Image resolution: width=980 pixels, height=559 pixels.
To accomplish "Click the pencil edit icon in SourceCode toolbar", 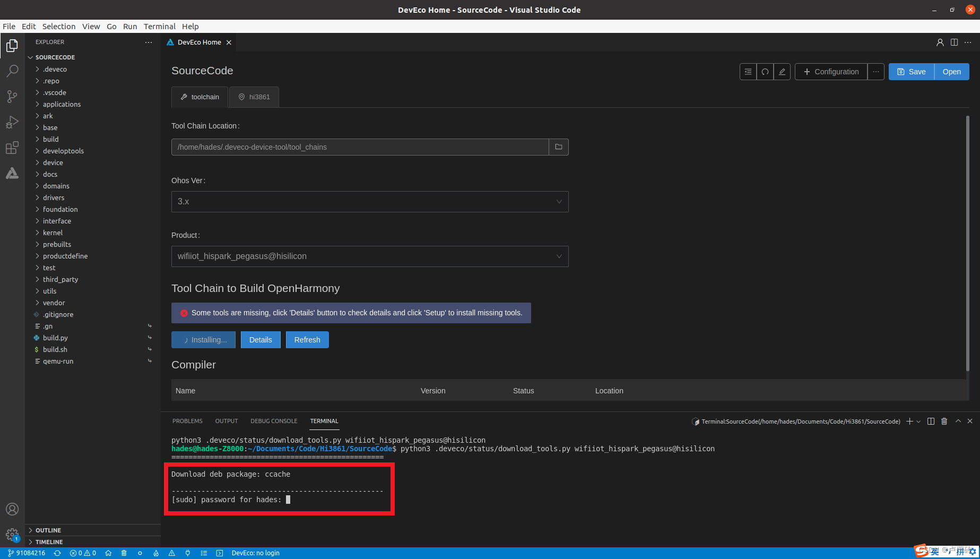I will click(782, 72).
